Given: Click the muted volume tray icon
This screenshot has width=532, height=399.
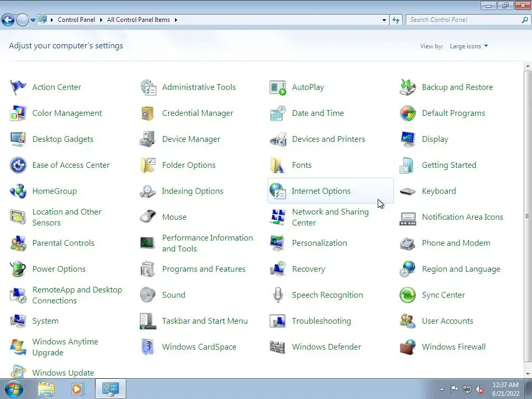Looking at the screenshot, I should [480, 389].
